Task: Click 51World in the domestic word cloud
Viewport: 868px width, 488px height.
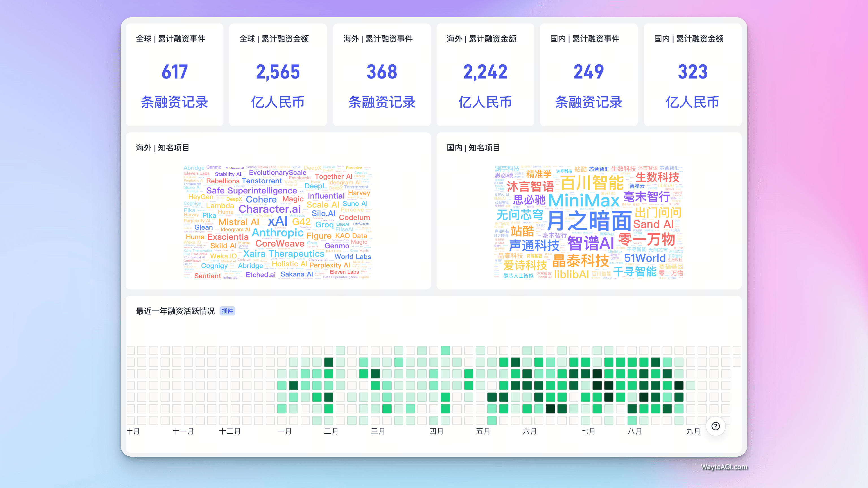Action: pos(645,258)
